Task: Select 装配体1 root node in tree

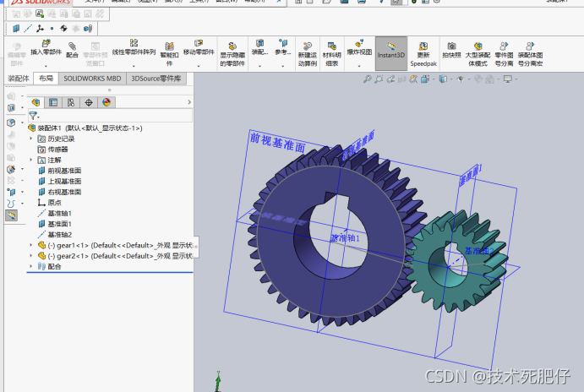Action: [85, 128]
